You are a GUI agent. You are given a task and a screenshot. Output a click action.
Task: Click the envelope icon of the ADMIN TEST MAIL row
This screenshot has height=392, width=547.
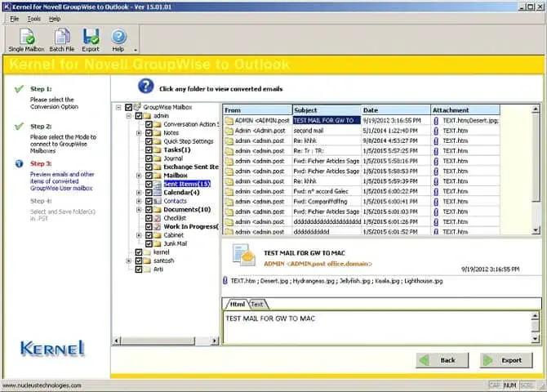[229, 121]
